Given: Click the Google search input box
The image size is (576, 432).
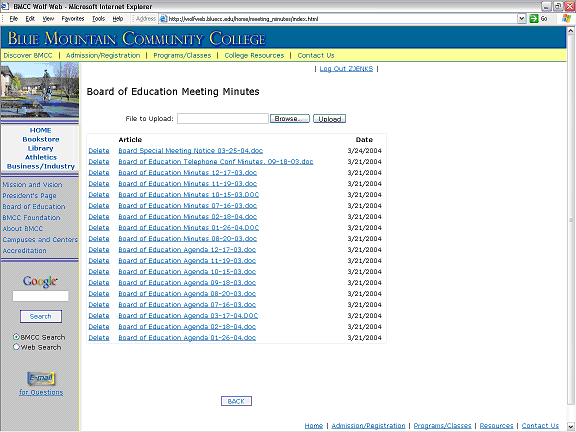Looking at the screenshot, I should pyautogui.click(x=40, y=296).
